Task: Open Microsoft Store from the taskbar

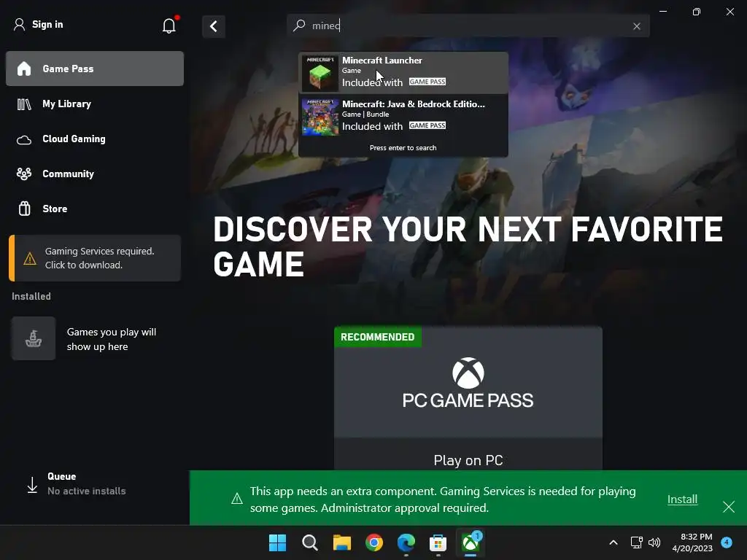Action: click(438, 542)
